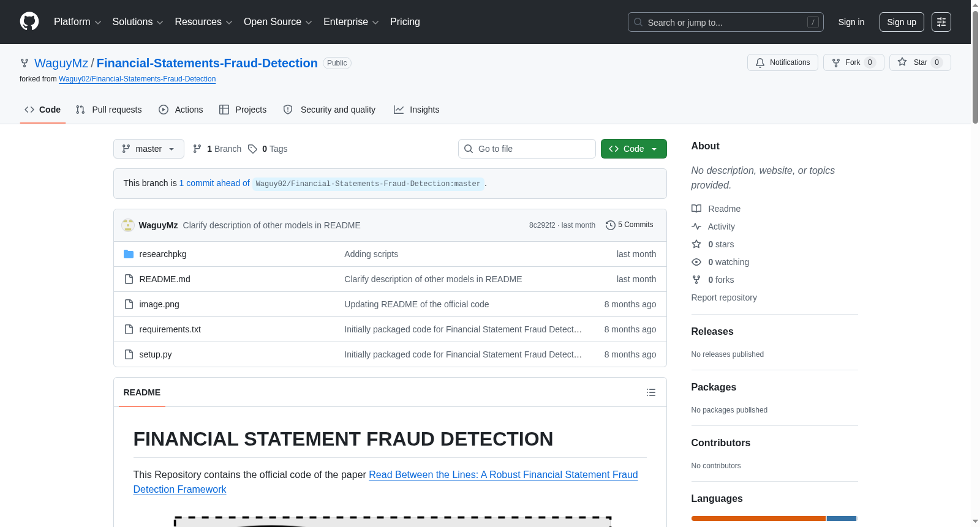Click the 1 commit ahead of link
Image resolution: width=980 pixels, height=527 pixels.
click(x=214, y=183)
